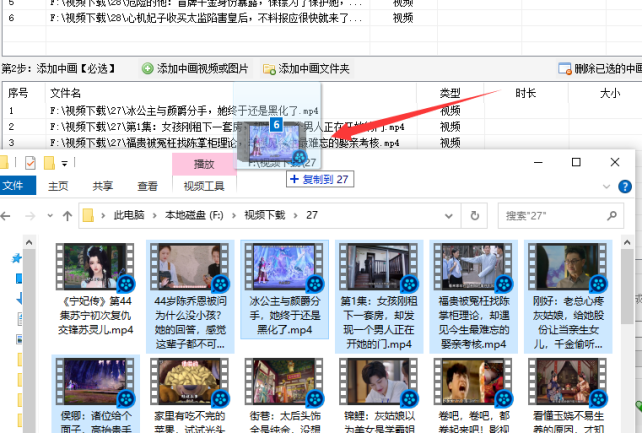
Task: Select the 44岁陈乔恩被问 video thumbnail
Action: click(189, 267)
